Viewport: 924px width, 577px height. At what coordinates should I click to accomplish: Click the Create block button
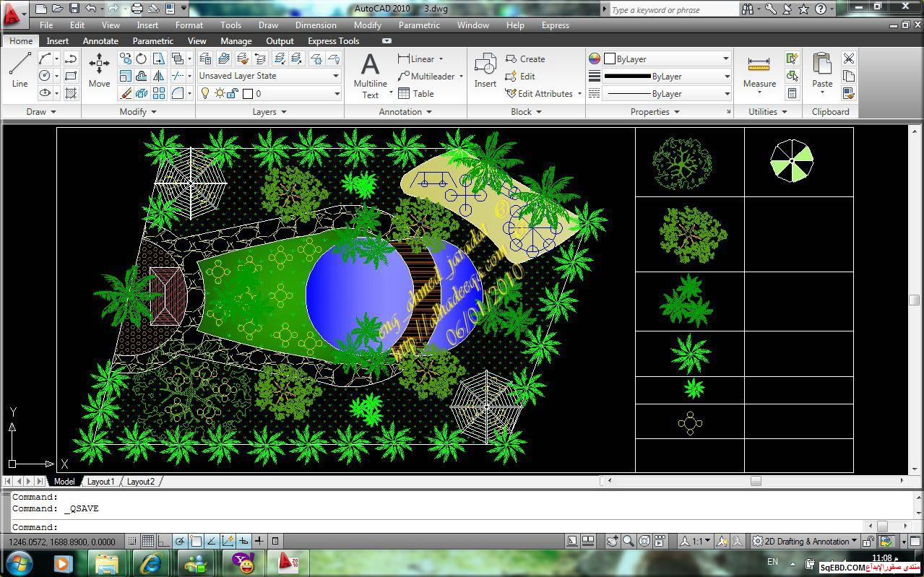coord(525,59)
